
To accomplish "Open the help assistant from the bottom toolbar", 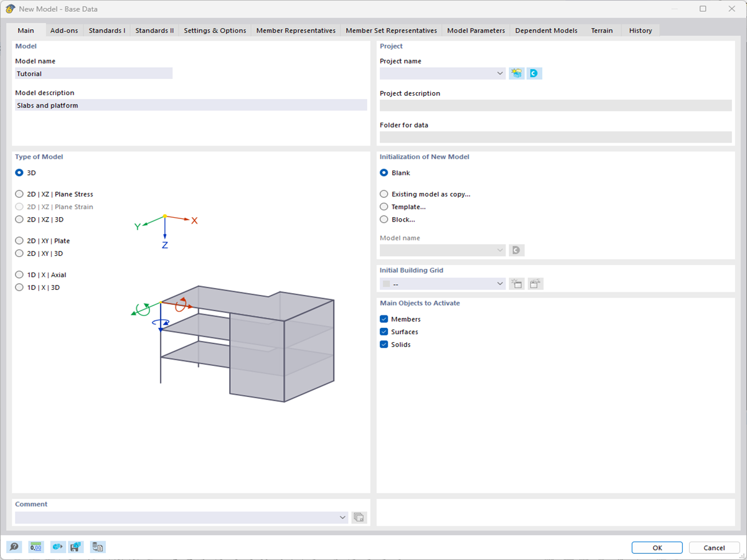I will (14, 547).
